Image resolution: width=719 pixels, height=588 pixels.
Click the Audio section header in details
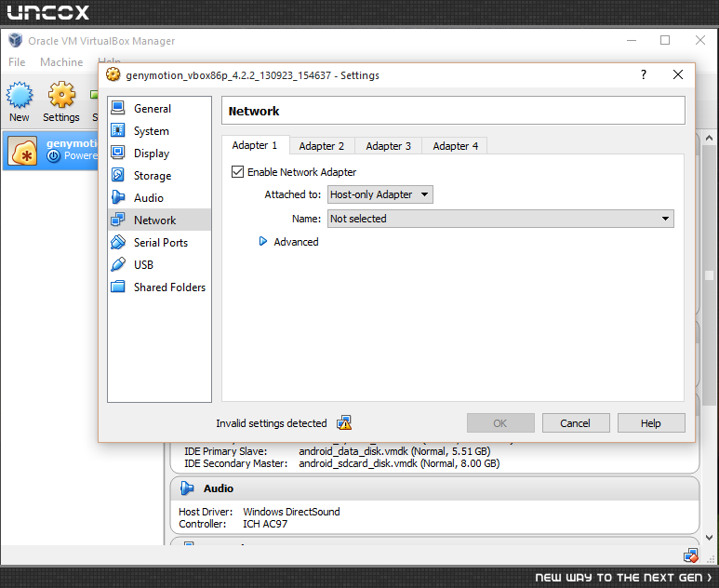tap(434, 488)
